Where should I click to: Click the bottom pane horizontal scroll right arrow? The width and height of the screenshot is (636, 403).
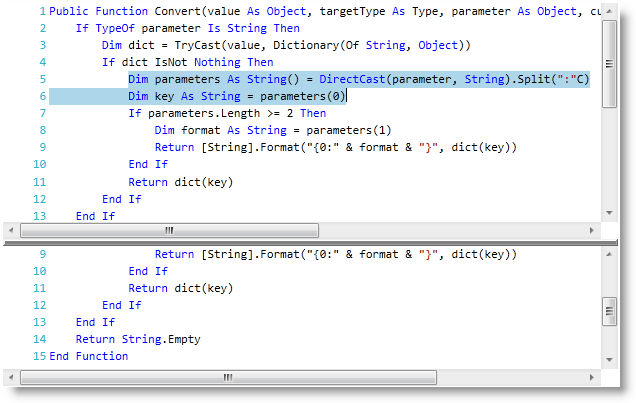point(592,377)
